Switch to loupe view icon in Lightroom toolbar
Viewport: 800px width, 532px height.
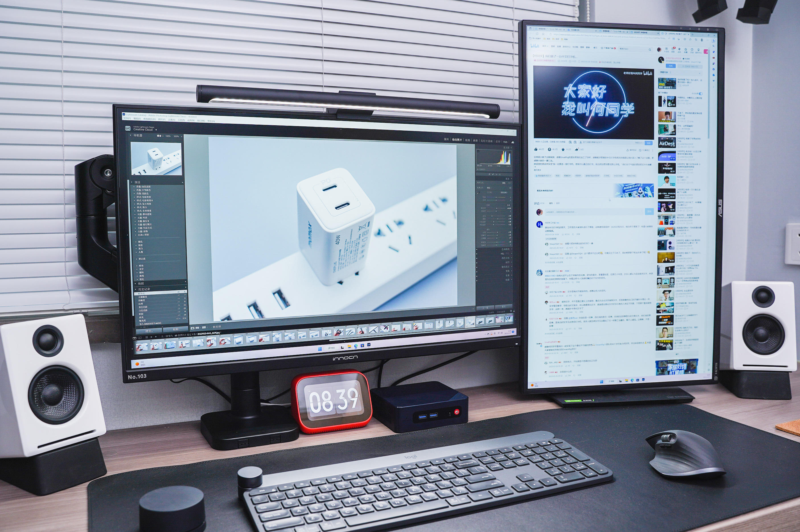coord(193,328)
